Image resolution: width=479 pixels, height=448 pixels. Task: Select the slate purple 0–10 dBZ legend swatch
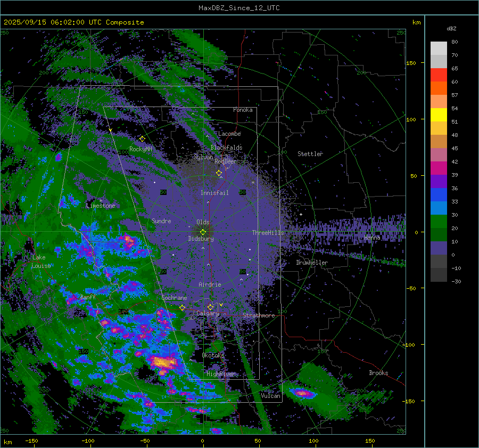(439, 248)
